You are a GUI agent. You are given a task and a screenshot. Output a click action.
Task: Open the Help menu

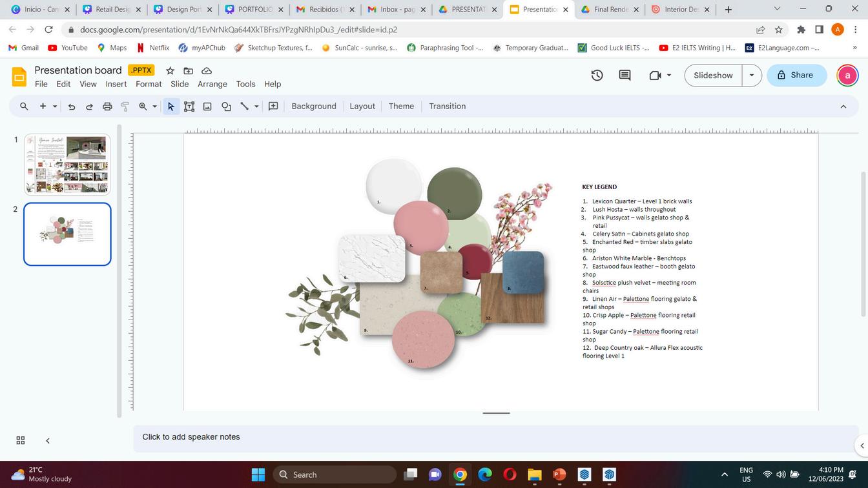273,84
